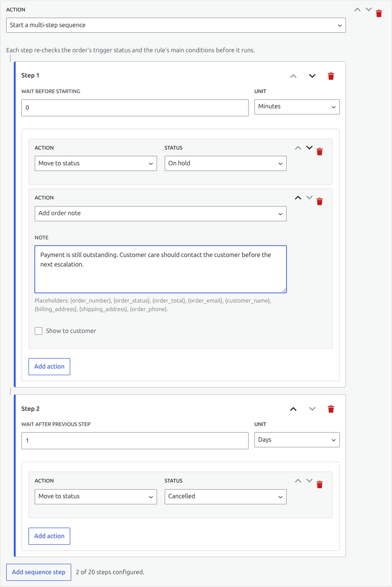392x587 pixels.
Task: Move Step 1 up
Action: tap(293, 76)
